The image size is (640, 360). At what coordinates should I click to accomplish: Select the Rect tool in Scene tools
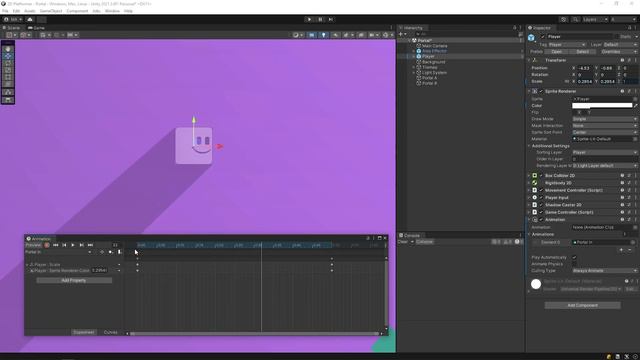(x=8, y=77)
